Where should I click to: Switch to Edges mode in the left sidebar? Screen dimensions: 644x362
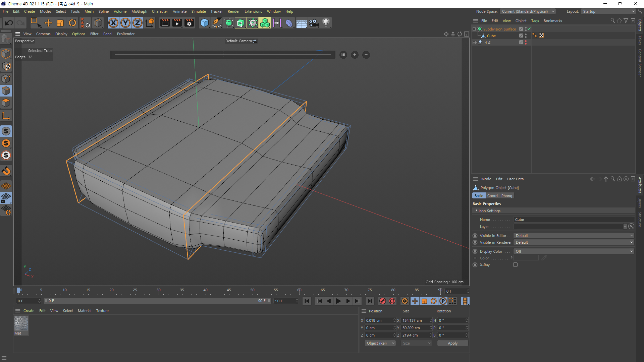tap(6, 91)
